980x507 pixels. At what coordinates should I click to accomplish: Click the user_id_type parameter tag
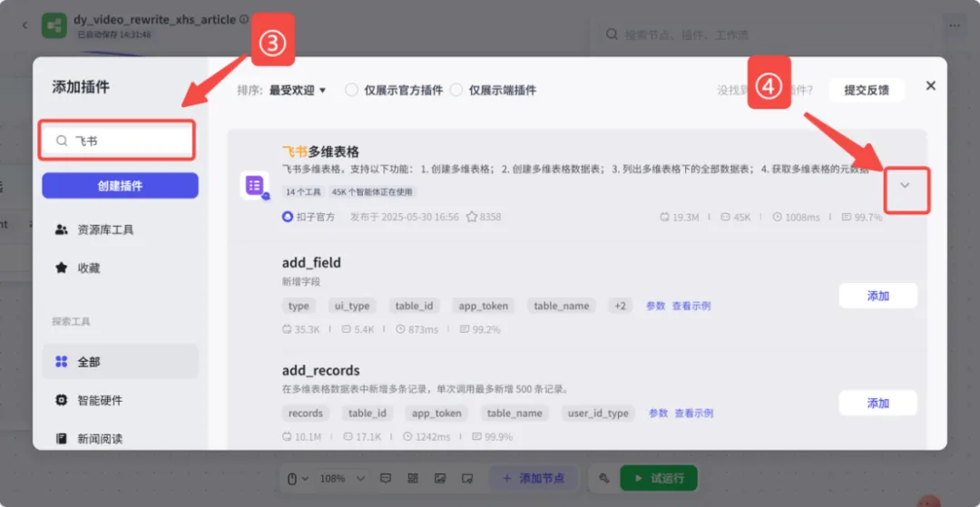pos(598,414)
